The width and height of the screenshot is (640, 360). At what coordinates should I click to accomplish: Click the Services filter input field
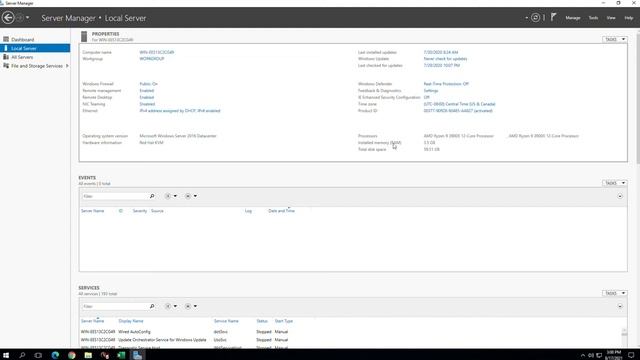114,307
